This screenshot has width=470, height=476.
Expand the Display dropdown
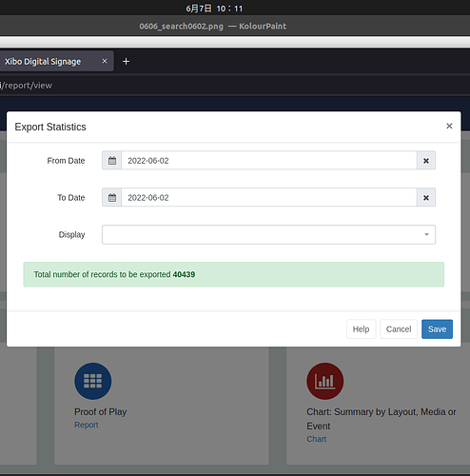268,234
